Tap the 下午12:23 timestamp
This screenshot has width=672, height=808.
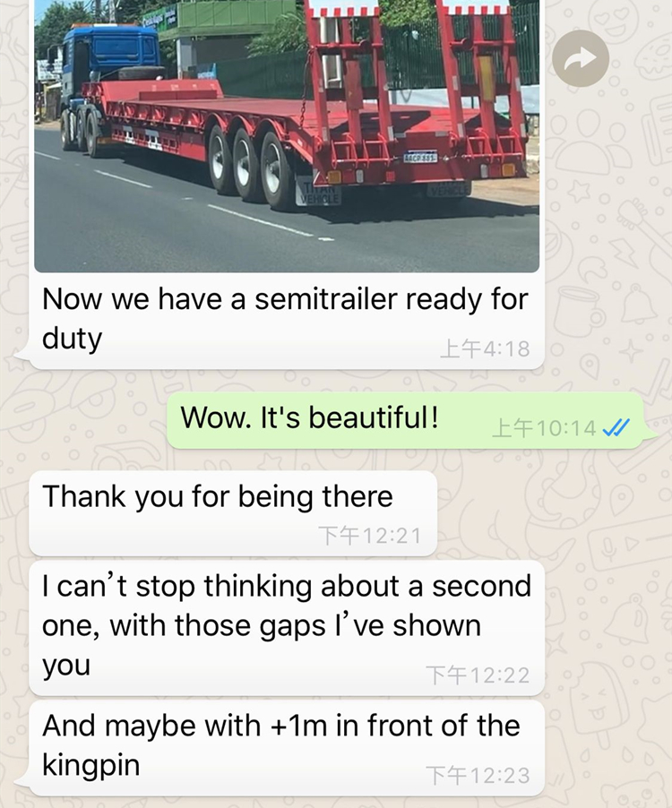(x=478, y=775)
